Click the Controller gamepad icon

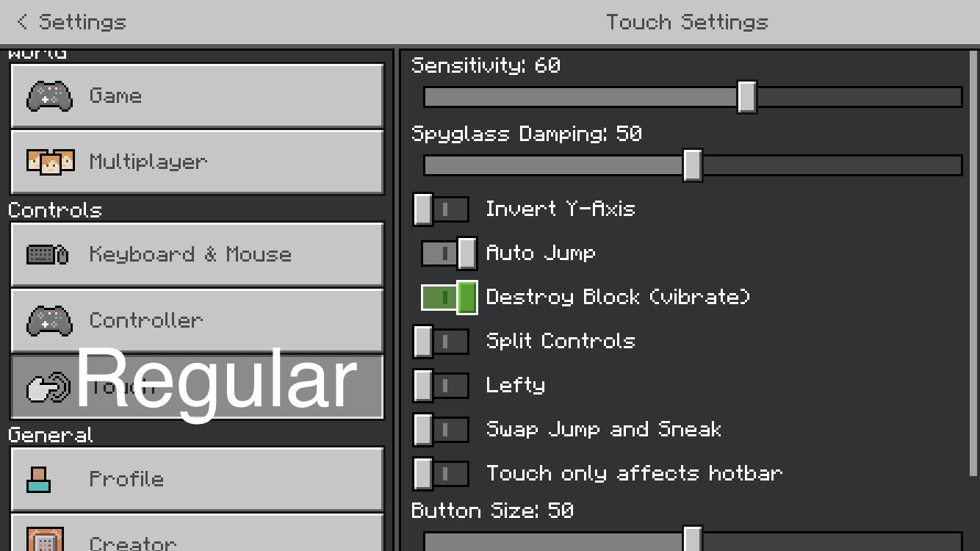[x=49, y=321]
